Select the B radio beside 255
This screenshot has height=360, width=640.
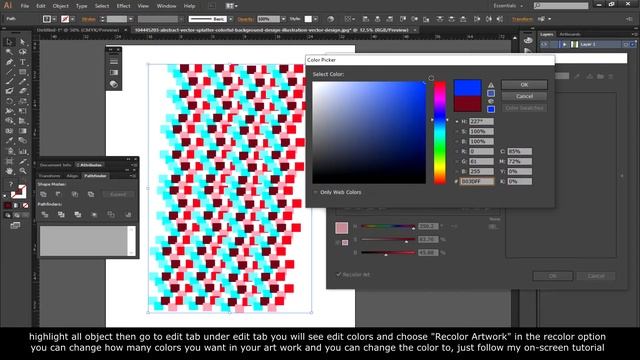pyautogui.click(x=457, y=171)
